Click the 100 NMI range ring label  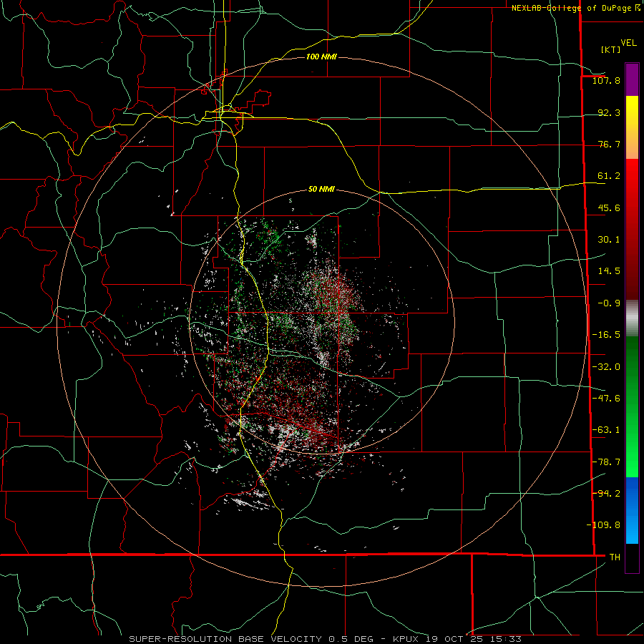coord(321,57)
